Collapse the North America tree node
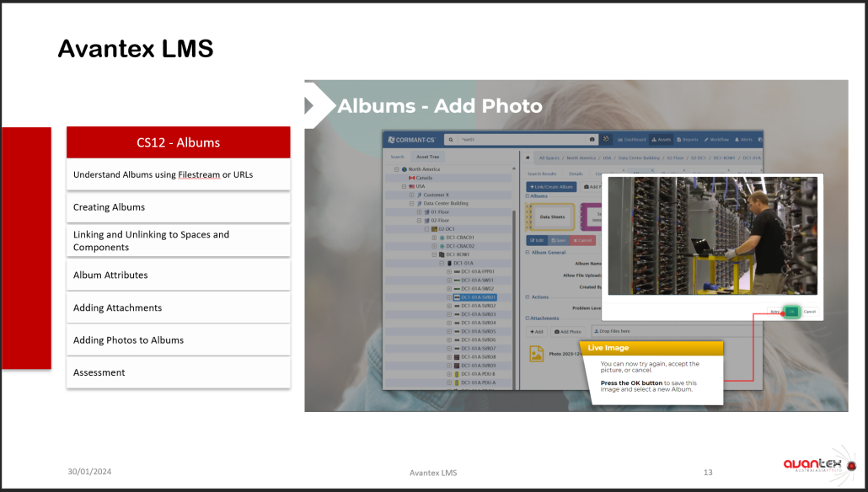 (396, 169)
